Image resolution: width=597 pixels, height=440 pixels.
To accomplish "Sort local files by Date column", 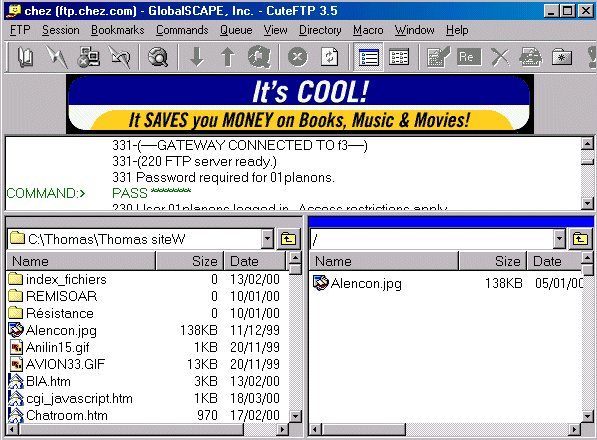I will pyautogui.click(x=255, y=261).
